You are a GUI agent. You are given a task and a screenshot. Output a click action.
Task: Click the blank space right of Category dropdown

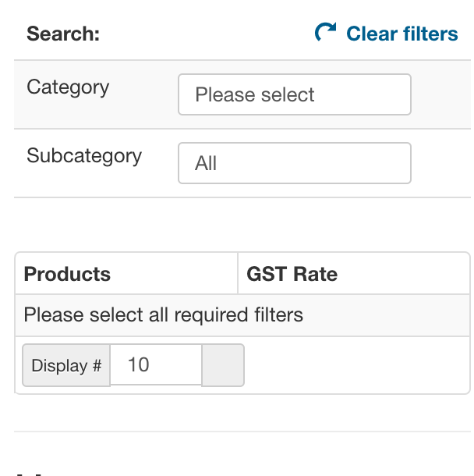(440, 94)
